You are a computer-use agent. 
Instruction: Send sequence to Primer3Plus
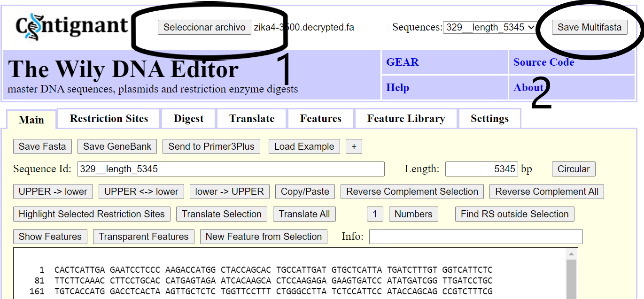pyautogui.click(x=211, y=146)
